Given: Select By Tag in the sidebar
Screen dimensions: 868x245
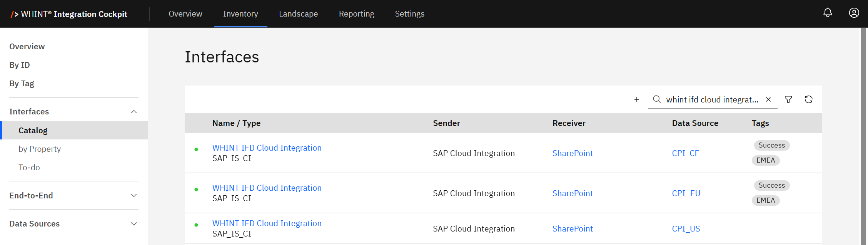Looking at the screenshot, I should pyautogui.click(x=22, y=84).
